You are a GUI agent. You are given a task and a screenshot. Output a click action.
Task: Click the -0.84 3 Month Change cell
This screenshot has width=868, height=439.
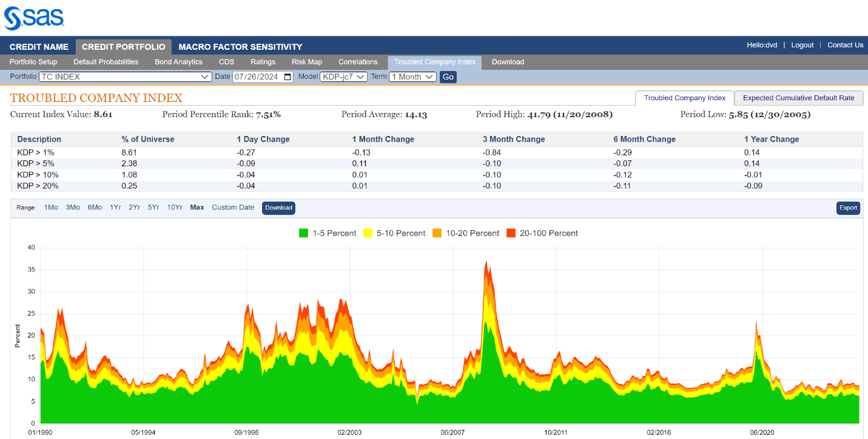click(x=492, y=152)
